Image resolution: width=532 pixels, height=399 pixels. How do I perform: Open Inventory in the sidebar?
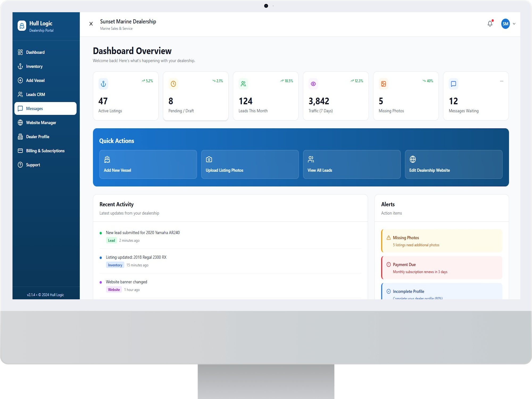(x=34, y=66)
